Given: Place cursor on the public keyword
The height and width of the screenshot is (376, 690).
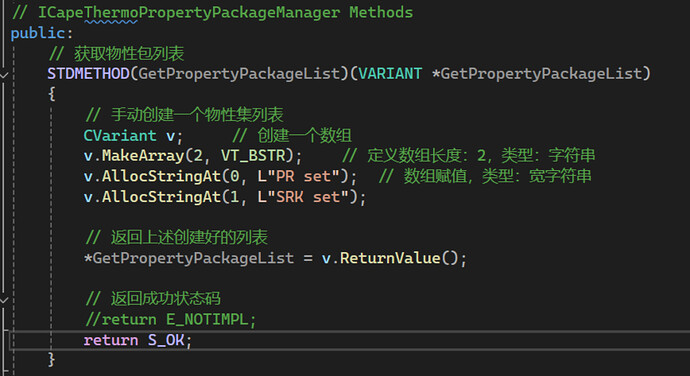Looking at the screenshot, I should pos(38,33).
